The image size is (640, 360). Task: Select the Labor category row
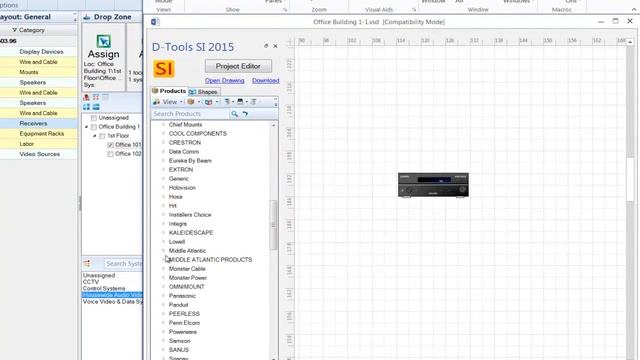[38, 144]
